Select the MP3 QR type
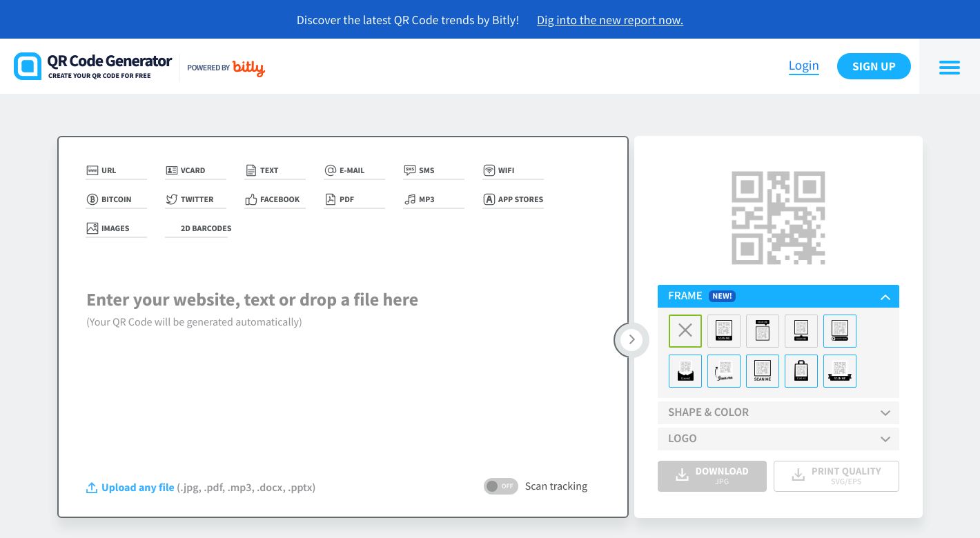 click(x=433, y=199)
